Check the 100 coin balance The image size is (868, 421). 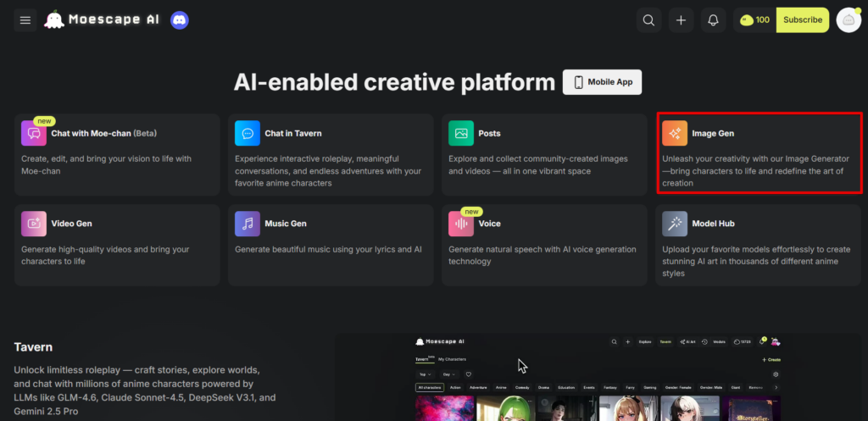[x=755, y=20]
